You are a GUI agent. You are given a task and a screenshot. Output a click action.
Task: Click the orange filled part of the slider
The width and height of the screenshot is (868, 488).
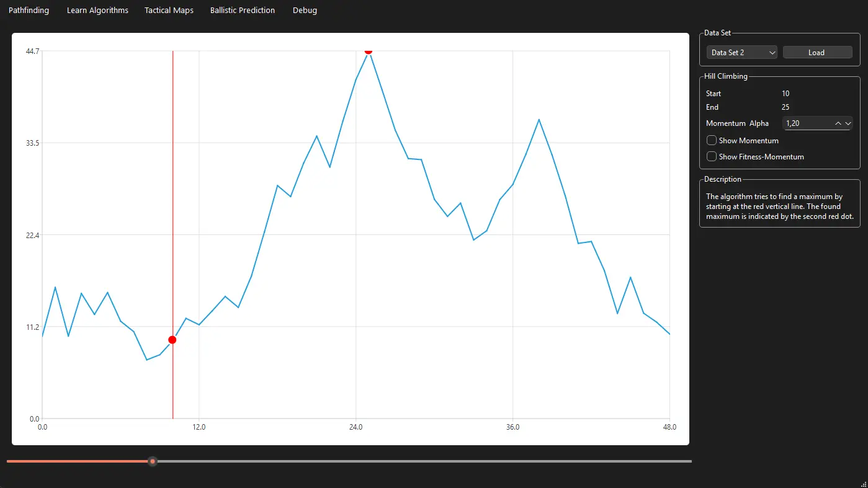(74, 461)
